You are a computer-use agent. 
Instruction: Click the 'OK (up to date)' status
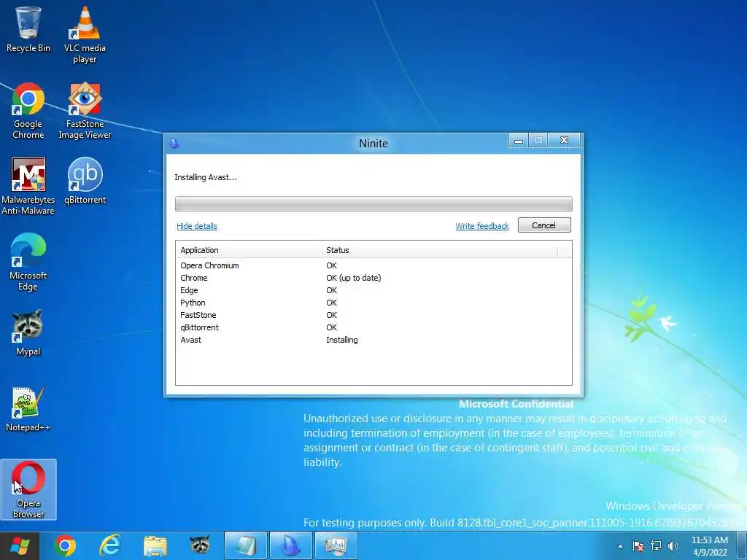coord(354,278)
